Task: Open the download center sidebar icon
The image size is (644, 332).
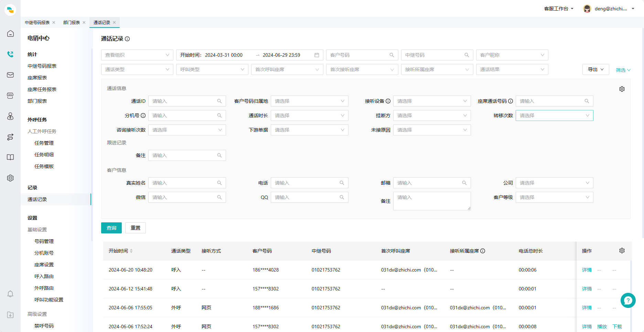Action: pyautogui.click(x=10, y=315)
